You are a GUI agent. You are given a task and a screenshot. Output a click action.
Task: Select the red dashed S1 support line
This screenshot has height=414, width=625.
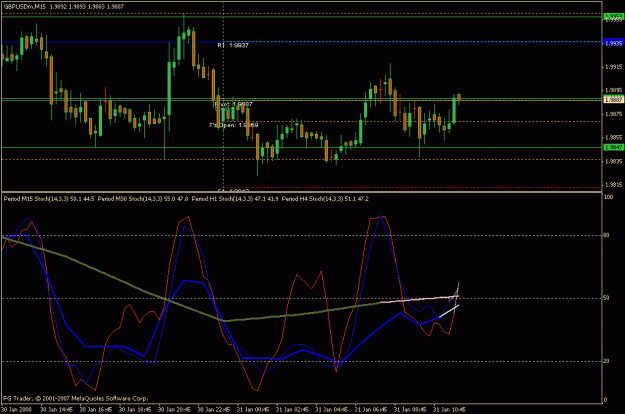413,187
